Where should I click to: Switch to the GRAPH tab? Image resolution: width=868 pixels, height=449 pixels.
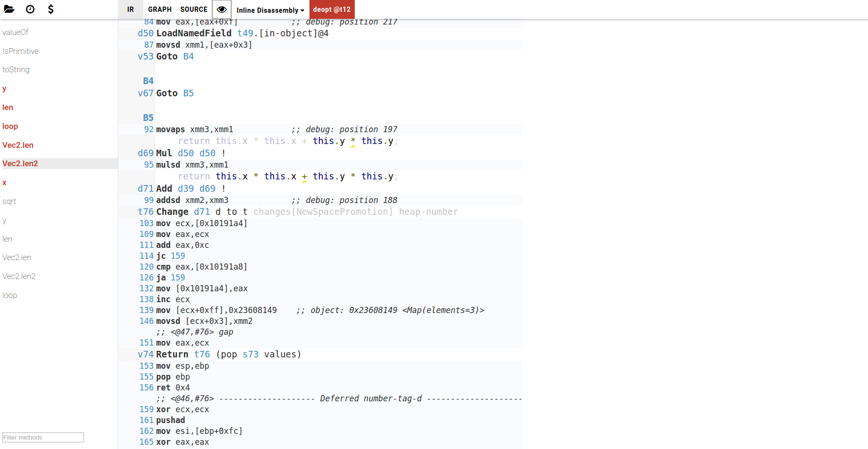point(160,9)
